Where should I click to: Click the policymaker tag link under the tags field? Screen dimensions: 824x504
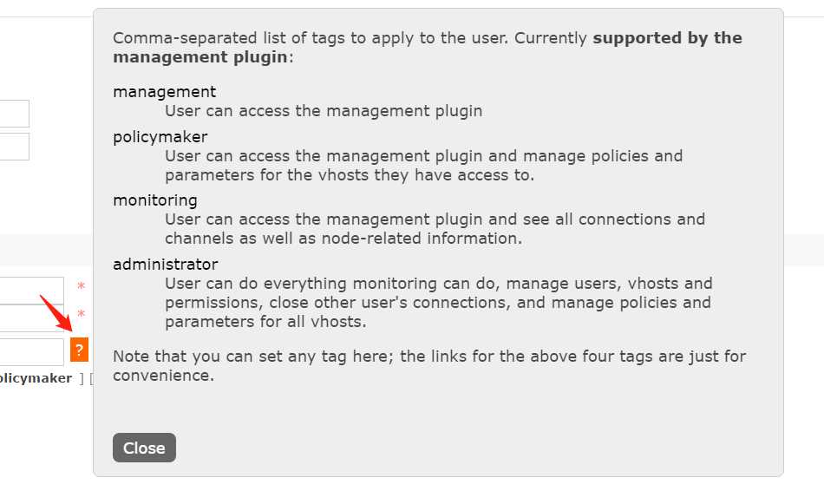point(36,378)
